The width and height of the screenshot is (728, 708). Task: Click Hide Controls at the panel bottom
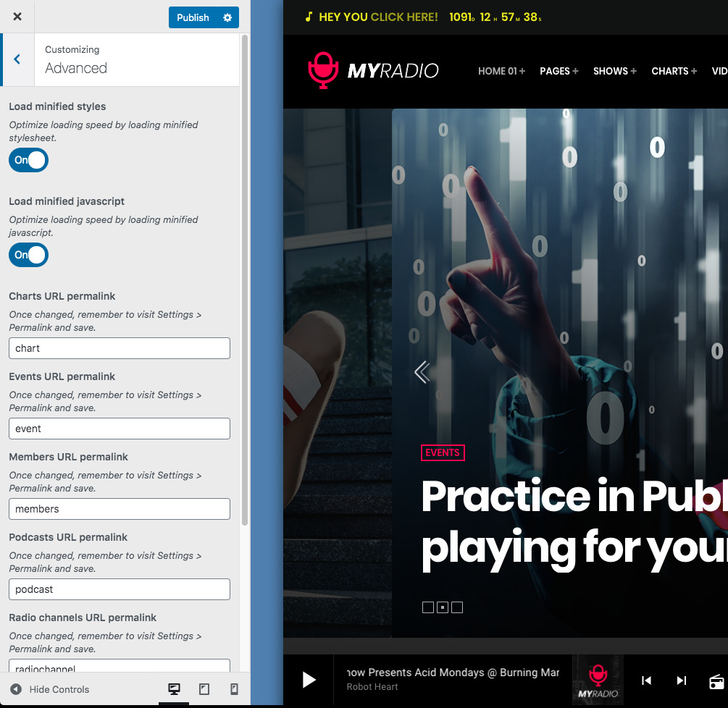click(50, 689)
